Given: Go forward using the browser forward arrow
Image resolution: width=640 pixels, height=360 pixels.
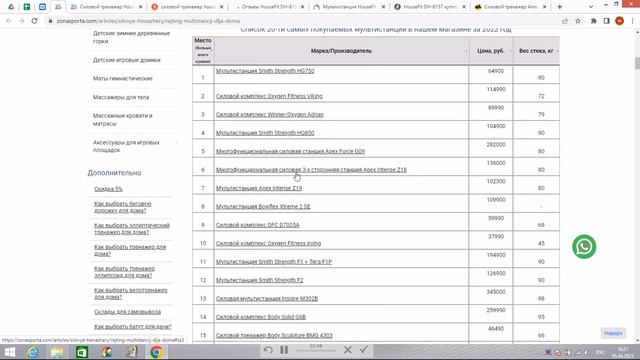Looking at the screenshot, I should pos(21,21).
